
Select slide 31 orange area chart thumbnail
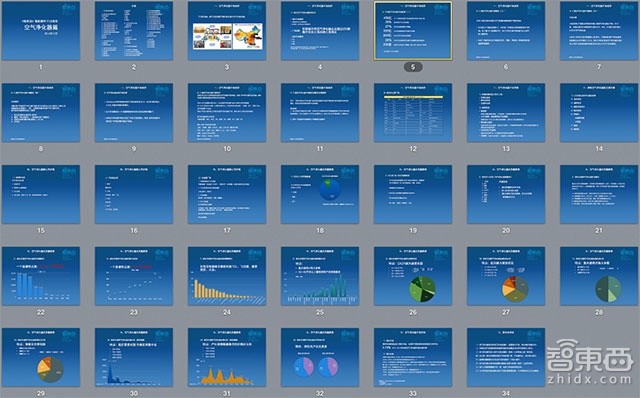(227, 358)
